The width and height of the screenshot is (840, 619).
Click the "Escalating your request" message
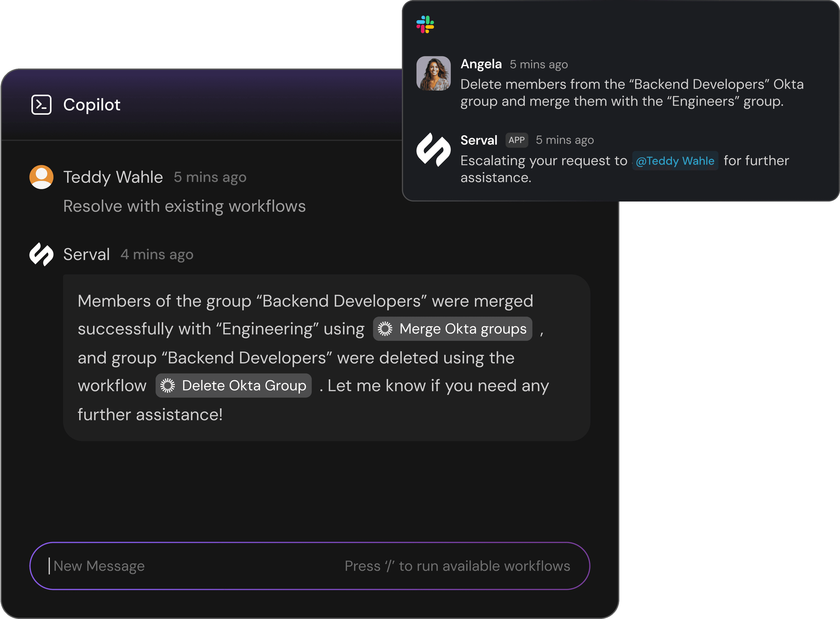(625, 169)
